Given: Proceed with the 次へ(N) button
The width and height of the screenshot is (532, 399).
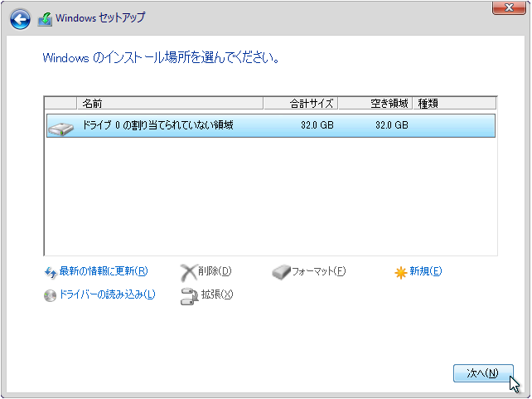Looking at the screenshot, I should [x=483, y=373].
